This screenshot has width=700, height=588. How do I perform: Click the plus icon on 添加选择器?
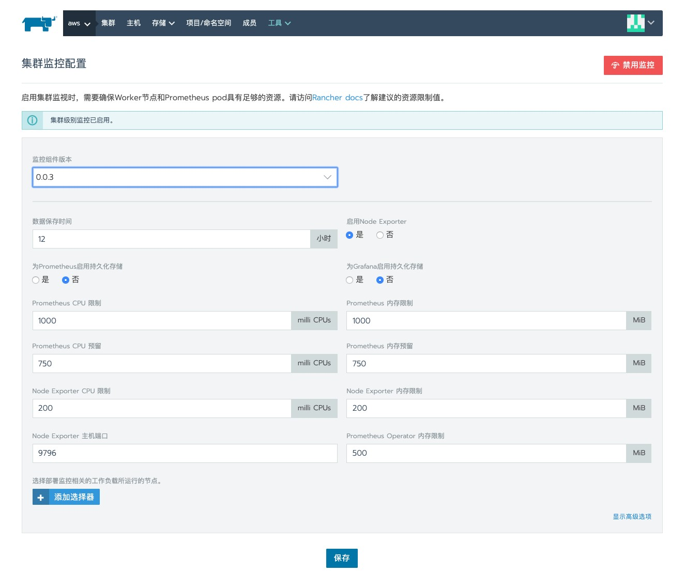coord(40,497)
